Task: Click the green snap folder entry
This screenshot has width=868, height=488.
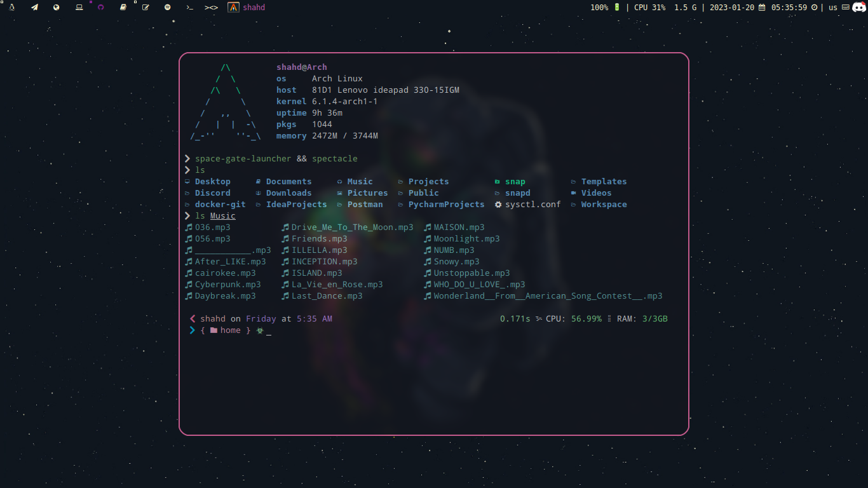Action: (x=515, y=182)
